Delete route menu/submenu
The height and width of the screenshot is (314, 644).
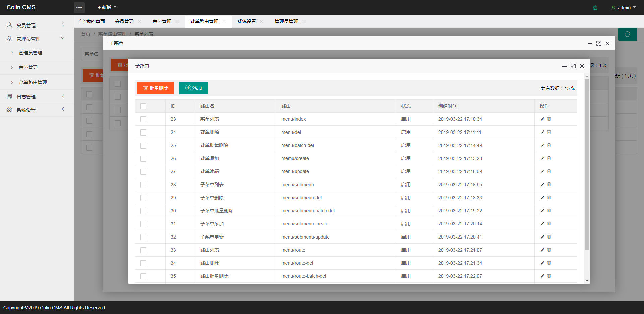pyautogui.click(x=549, y=185)
